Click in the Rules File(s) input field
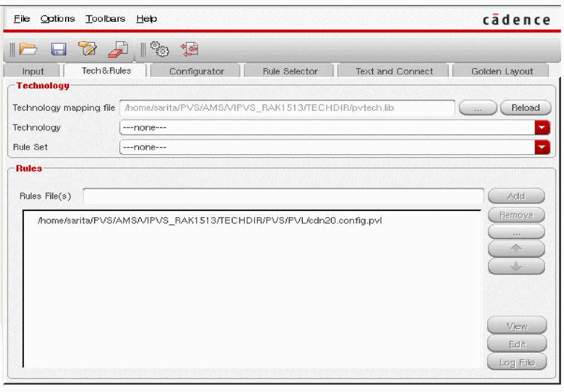This screenshot has width=564, height=392. click(283, 196)
